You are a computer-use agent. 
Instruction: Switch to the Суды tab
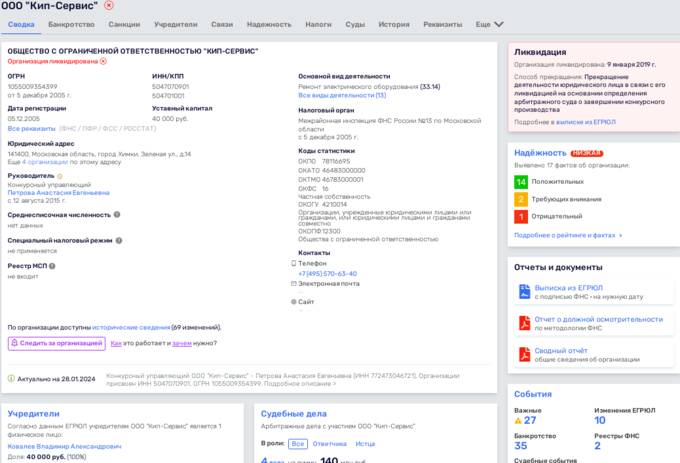pyautogui.click(x=355, y=24)
